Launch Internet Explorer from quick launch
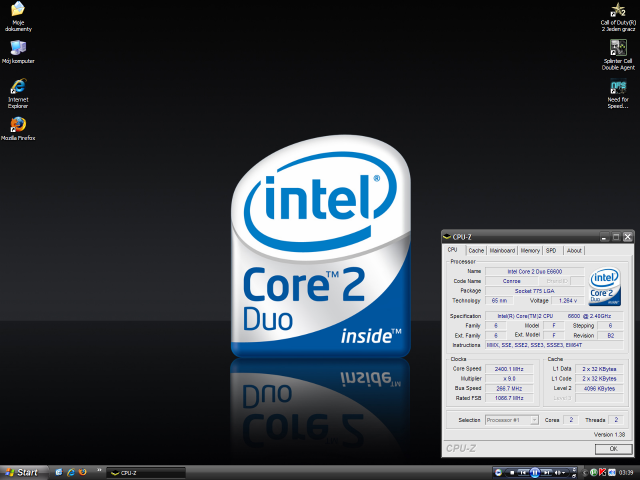 (71, 472)
